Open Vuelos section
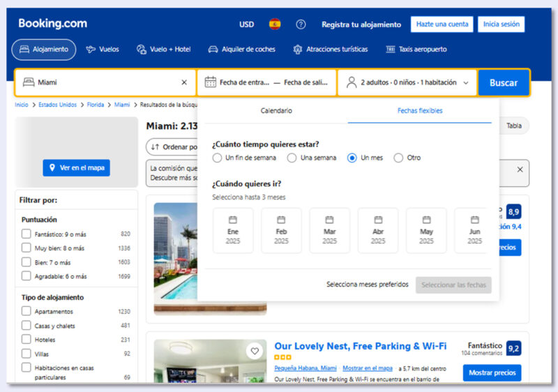The image size is (558, 392). point(103,50)
